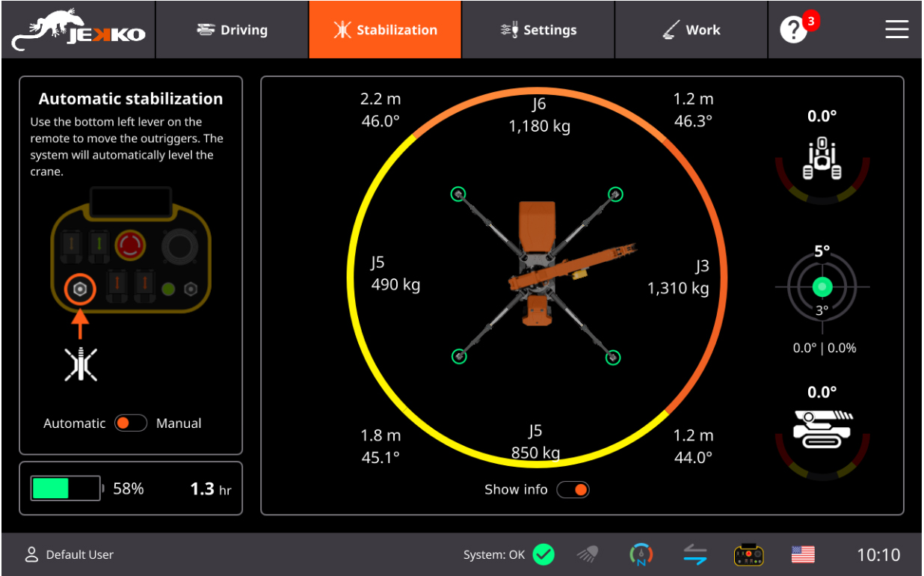Image resolution: width=924 pixels, height=576 pixels.
Task: Turn off the Show info toggle
Action: [x=573, y=490]
